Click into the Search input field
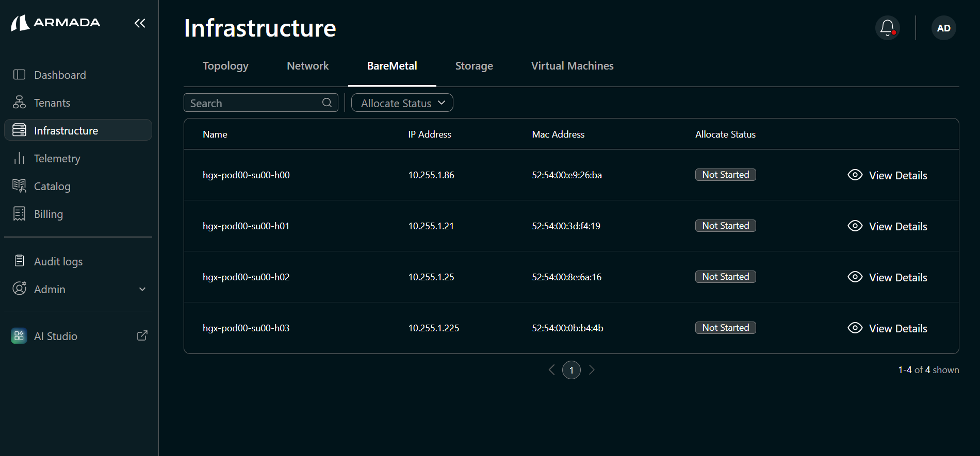980x456 pixels. pos(261,103)
